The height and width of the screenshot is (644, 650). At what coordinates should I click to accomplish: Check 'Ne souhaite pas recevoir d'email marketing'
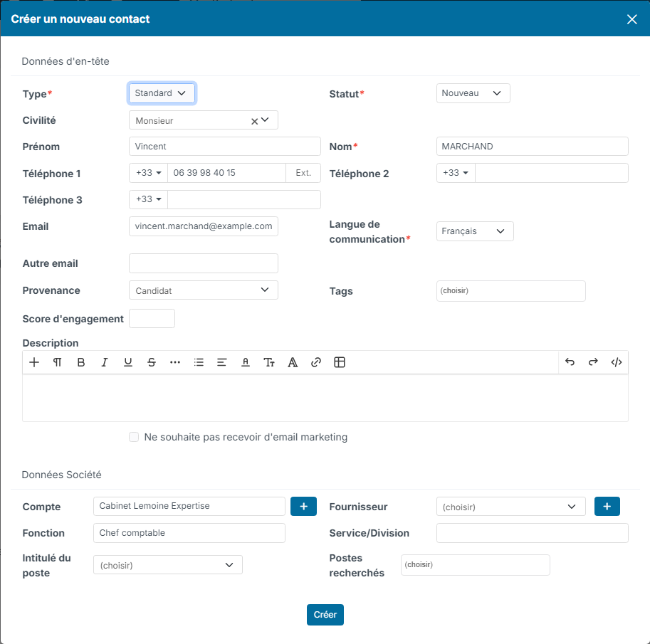click(x=134, y=437)
